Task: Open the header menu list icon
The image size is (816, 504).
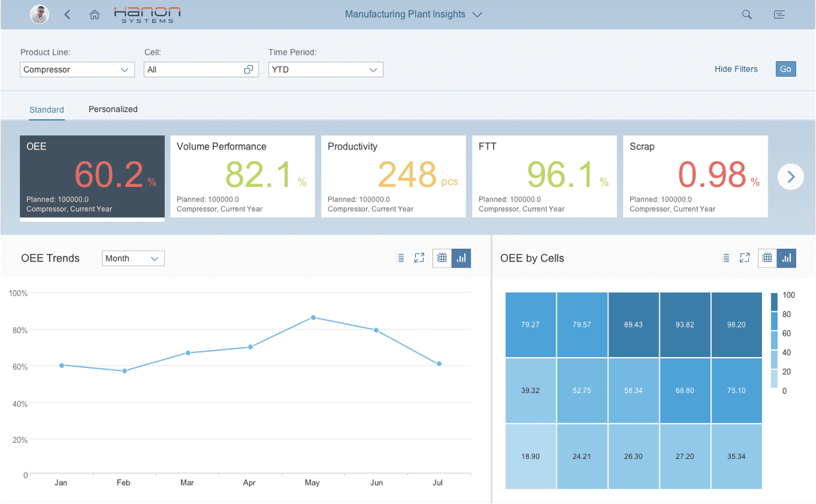Action: point(779,14)
